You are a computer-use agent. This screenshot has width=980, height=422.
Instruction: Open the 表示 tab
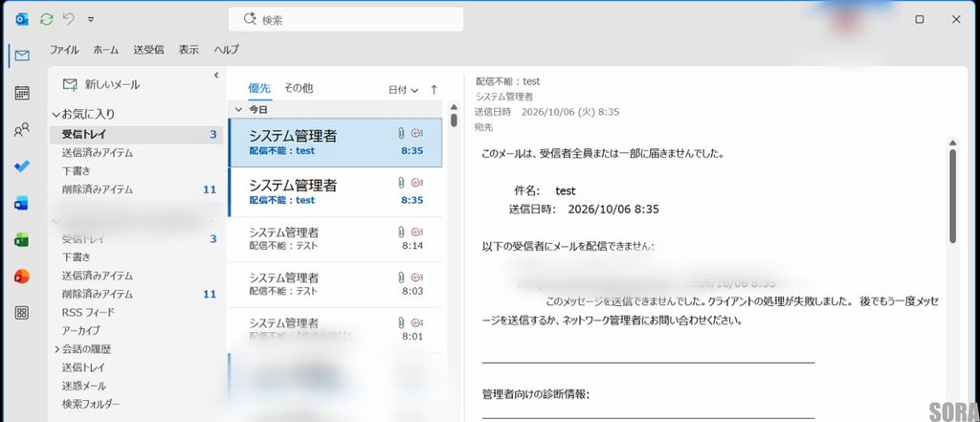[x=189, y=50]
